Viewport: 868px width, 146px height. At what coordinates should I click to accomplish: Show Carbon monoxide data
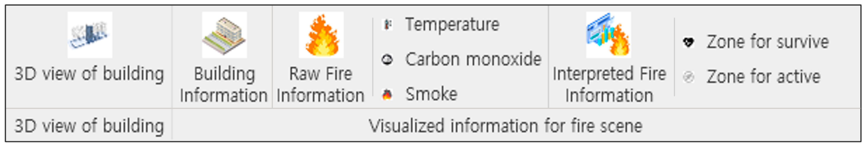[473, 60]
